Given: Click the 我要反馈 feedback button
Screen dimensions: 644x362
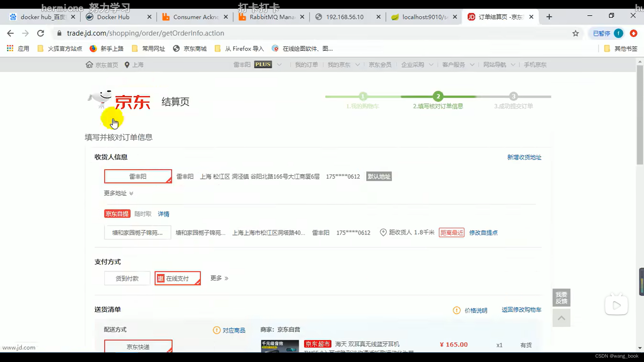Looking at the screenshot, I should click(561, 298).
